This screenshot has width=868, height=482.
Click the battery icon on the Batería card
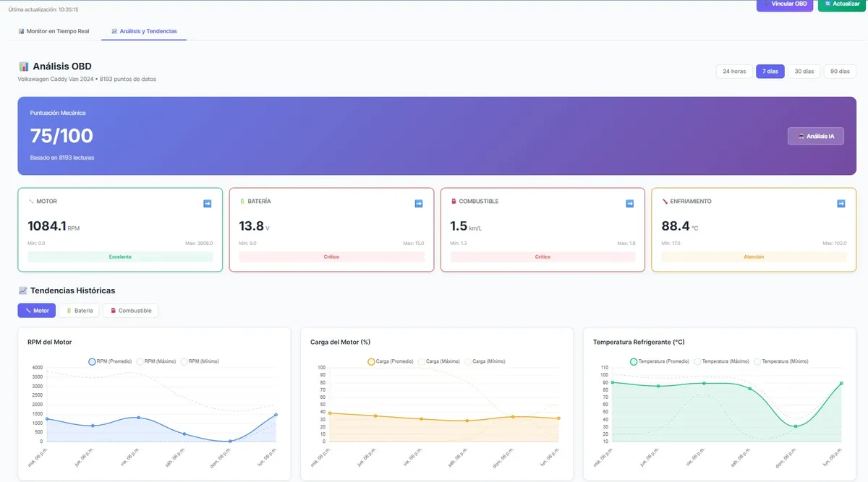click(x=242, y=201)
